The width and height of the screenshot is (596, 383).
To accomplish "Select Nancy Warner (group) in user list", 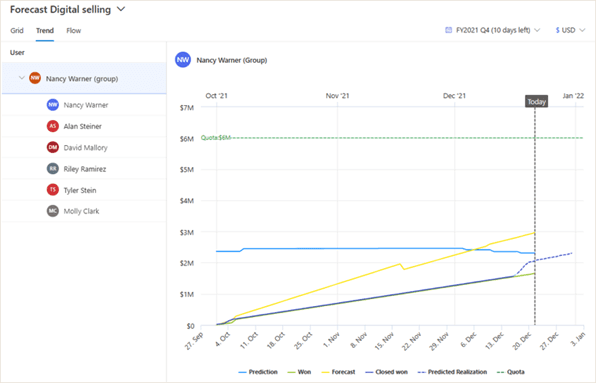I will point(84,78).
